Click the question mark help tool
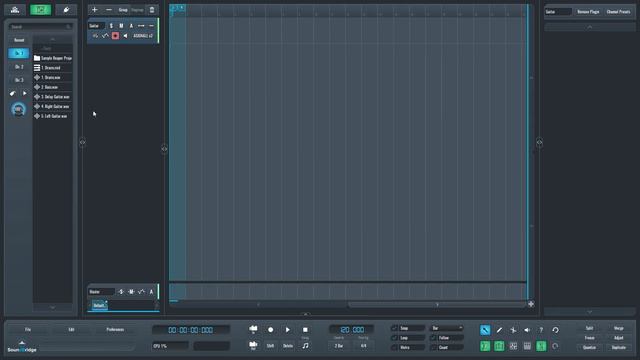This screenshot has width=640, height=360. point(541,330)
